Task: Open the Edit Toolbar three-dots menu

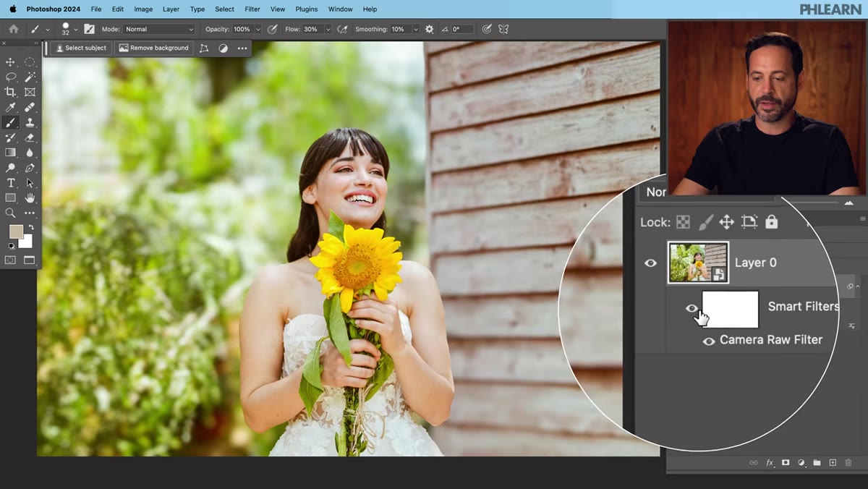Action: (x=30, y=213)
